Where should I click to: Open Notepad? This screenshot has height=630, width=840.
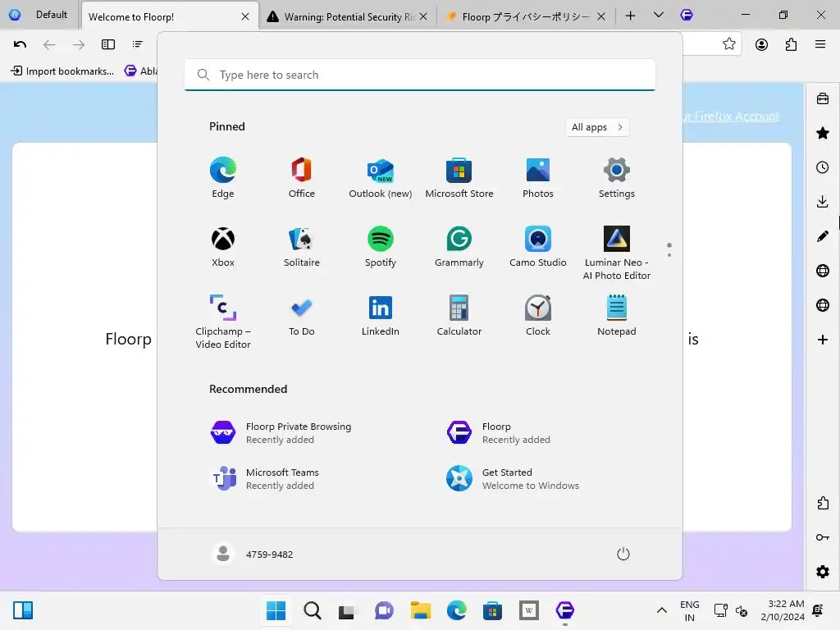pos(617,315)
